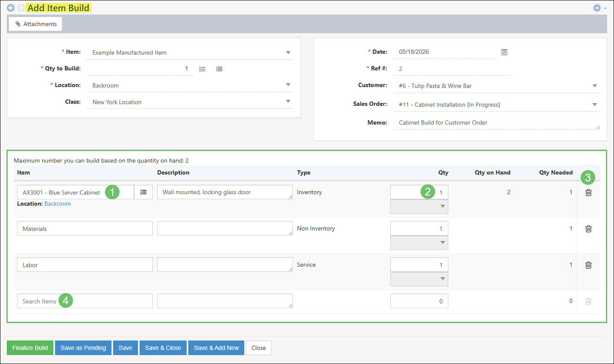614x364 pixels.
Task: Open unit dropdown under Materials quantity
Action: tap(419, 243)
